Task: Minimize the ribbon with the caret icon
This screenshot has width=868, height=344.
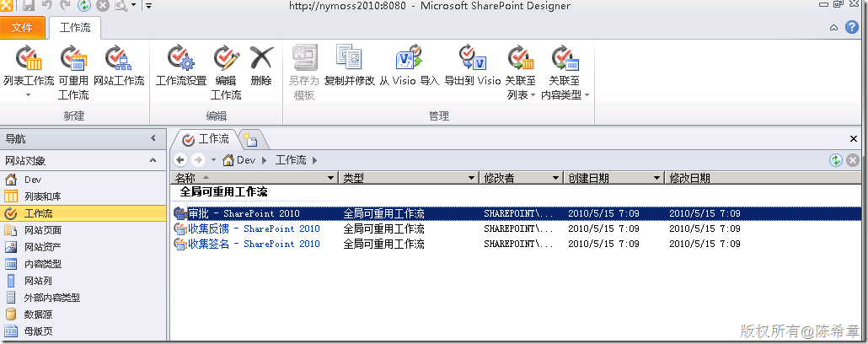Action: (833, 28)
